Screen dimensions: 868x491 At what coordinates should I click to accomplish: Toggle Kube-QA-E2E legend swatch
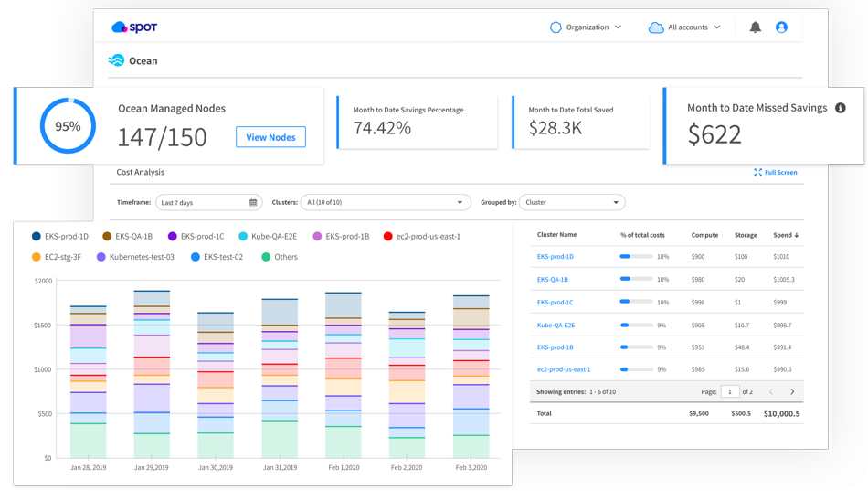click(x=242, y=236)
